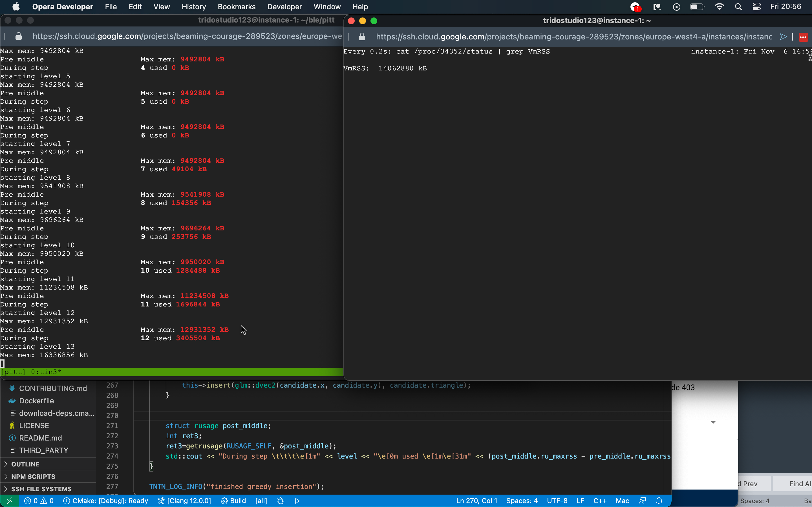Screen dimensions: 812x507
Task: Click the CMake debug launch bug icon
Action: (x=281, y=501)
